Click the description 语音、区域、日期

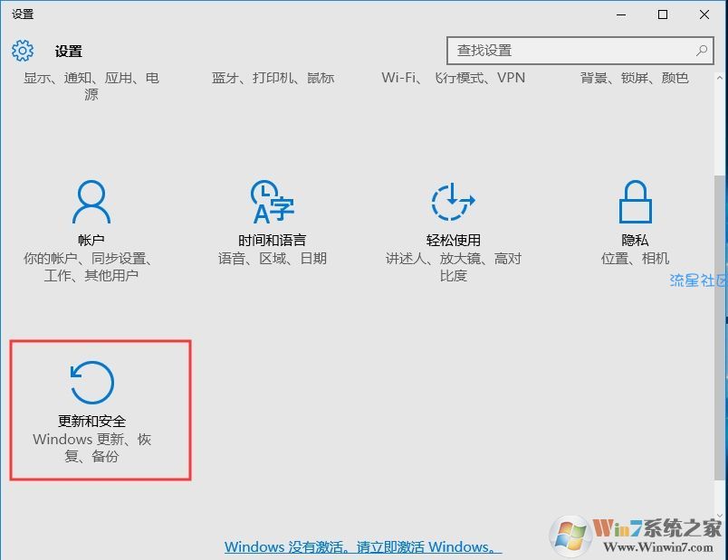pyautogui.click(x=273, y=258)
